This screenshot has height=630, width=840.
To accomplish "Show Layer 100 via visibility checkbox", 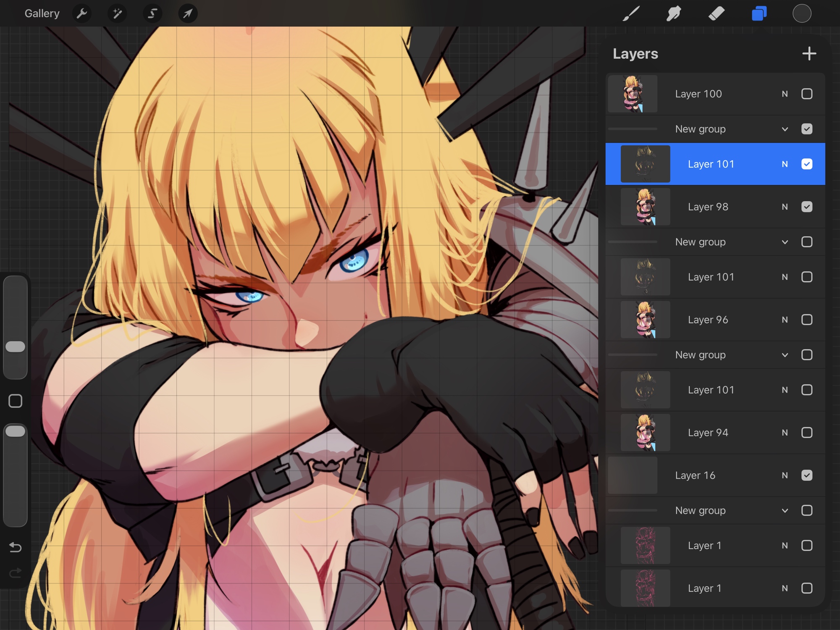I will point(806,94).
